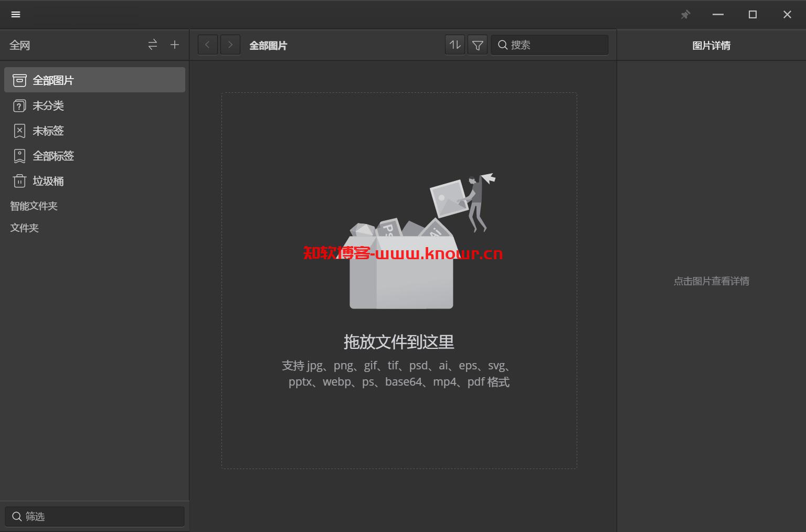806x532 pixels.
Task: Click the magnifier icon in 筛选 box
Action: (x=17, y=517)
